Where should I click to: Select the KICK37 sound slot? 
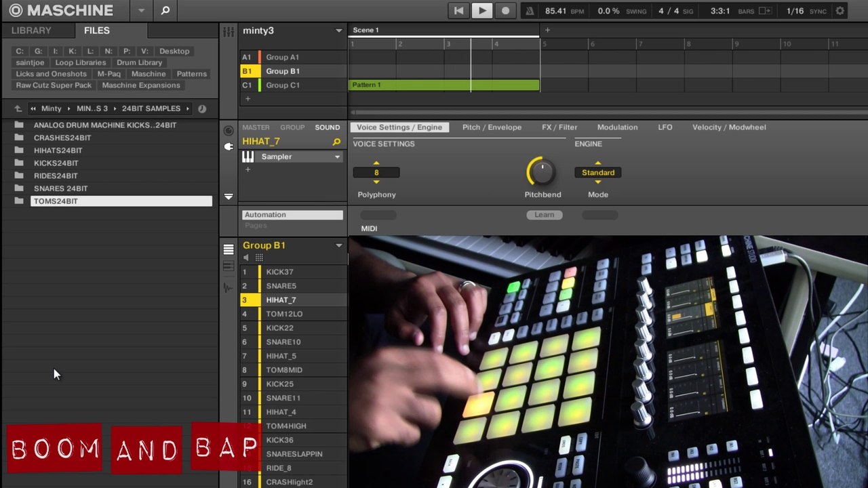tap(294, 272)
